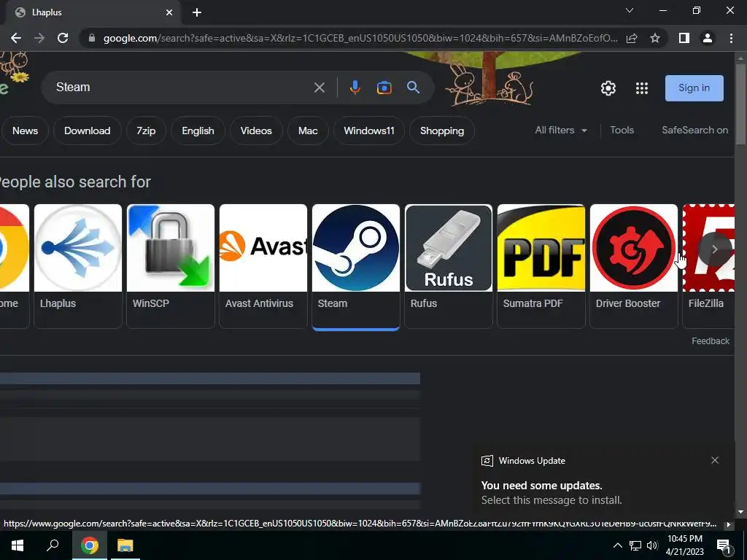The image size is (747, 560).
Task: Select the update message to install
Action: 551,500
